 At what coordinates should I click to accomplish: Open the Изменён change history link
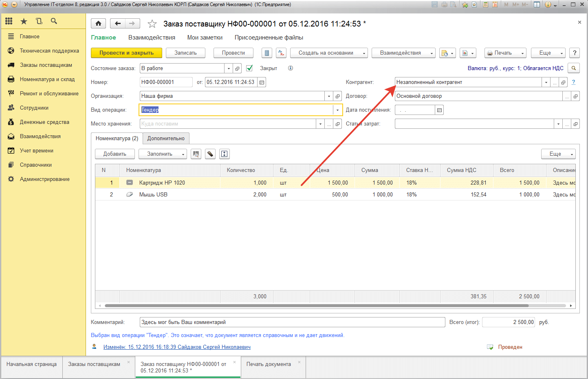pos(177,347)
